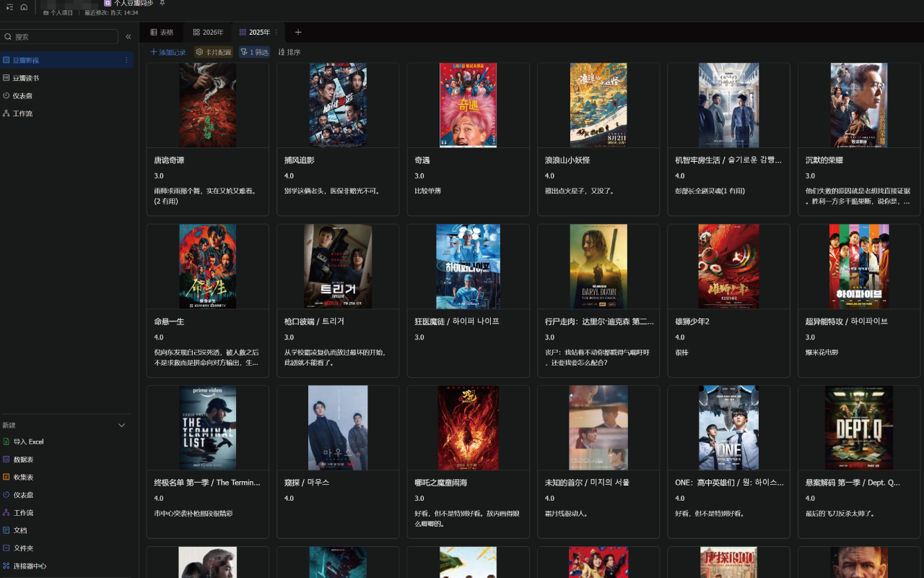The height and width of the screenshot is (578, 924).
Task: Open the 2025年 tab options menu
Action: click(276, 33)
